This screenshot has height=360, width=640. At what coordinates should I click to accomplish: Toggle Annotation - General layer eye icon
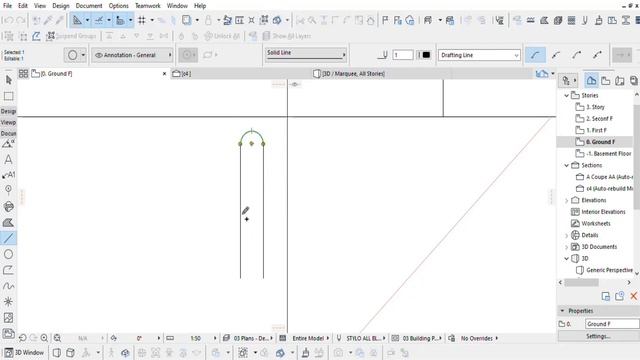tap(98, 55)
